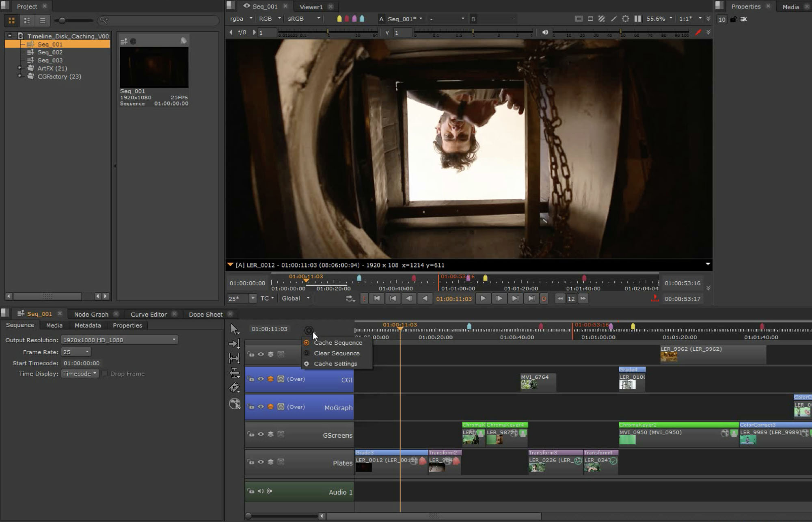The height and width of the screenshot is (522, 812).
Task: Click the viewer audio speaker icon
Action: click(x=545, y=32)
